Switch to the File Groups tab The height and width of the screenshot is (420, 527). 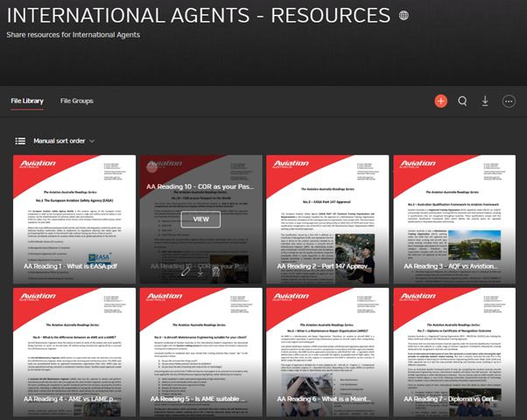point(77,101)
